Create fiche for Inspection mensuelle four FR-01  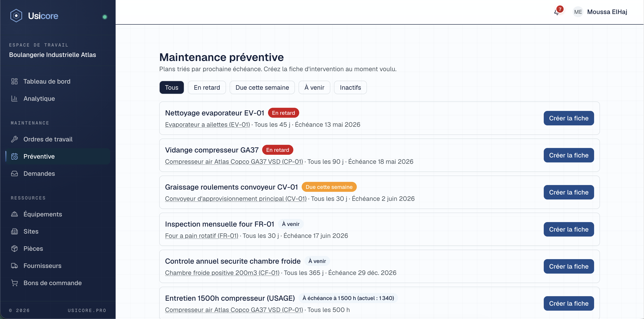(569, 229)
